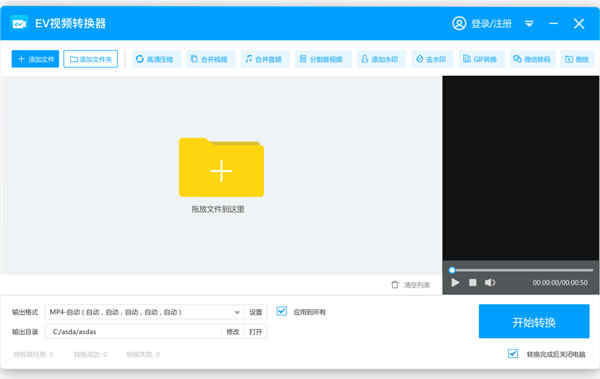This screenshot has height=379, width=600.
Task: Click the yellow folder drop-files icon
Action: (x=221, y=167)
